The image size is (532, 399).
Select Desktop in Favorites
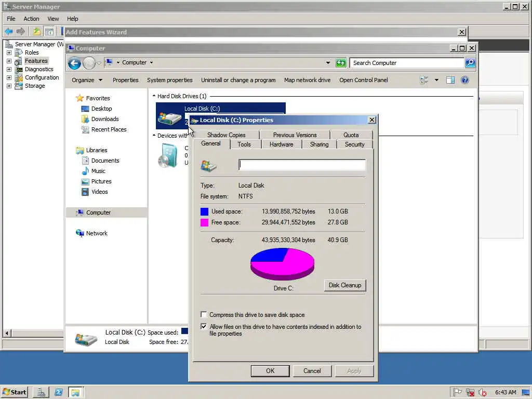tap(101, 109)
